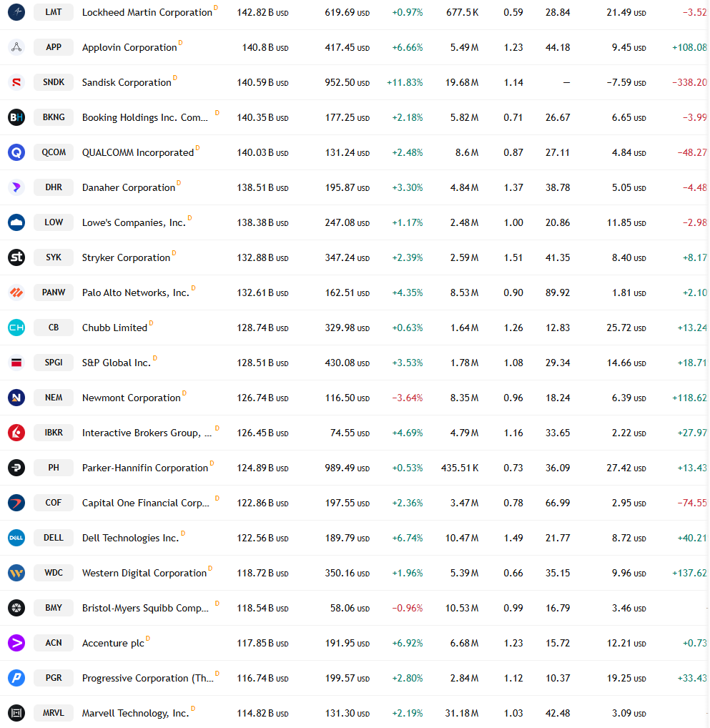The height and width of the screenshot is (728, 710).
Task: Click the Marvell Technology logo icon
Action: (16, 713)
